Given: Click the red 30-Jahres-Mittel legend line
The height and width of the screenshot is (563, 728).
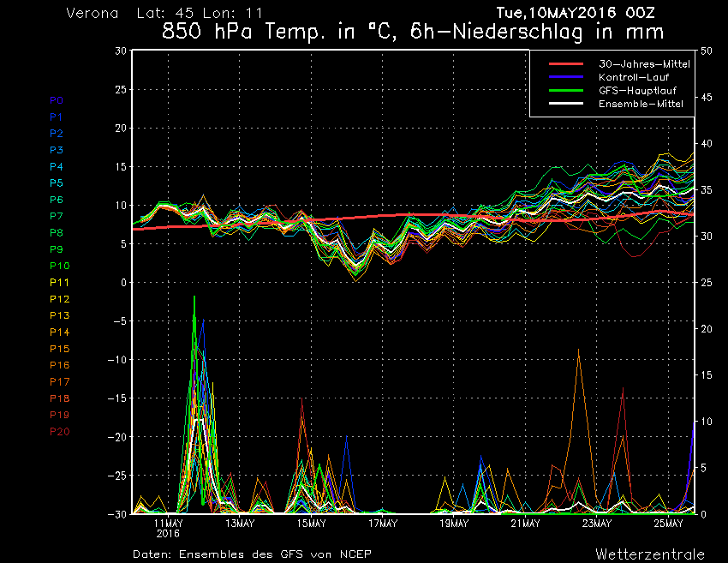Looking at the screenshot, I should pos(566,64).
